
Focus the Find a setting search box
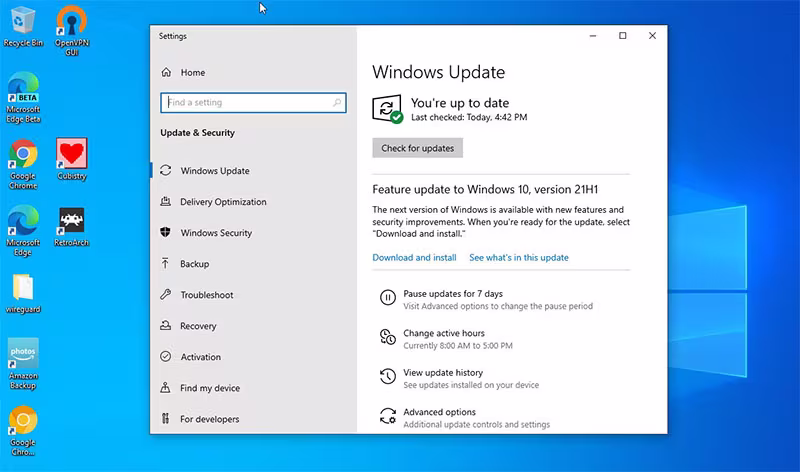[253, 103]
